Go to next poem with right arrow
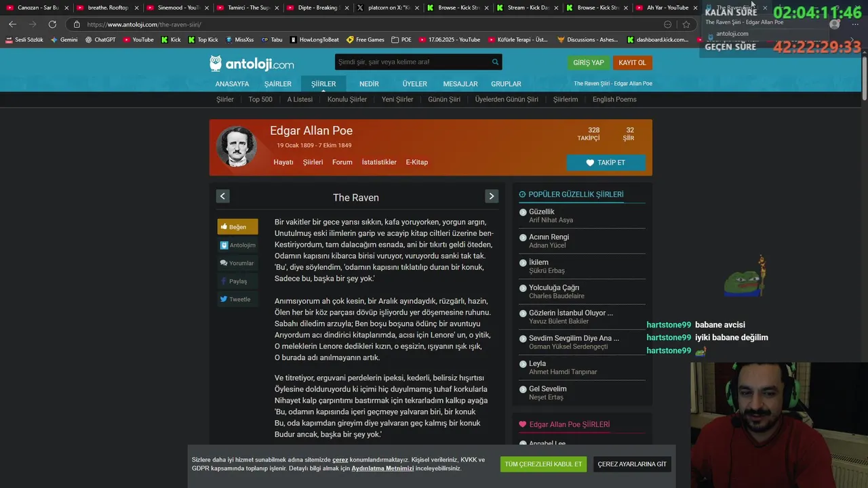The height and width of the screenshot is (488, 868). point(492,197)
